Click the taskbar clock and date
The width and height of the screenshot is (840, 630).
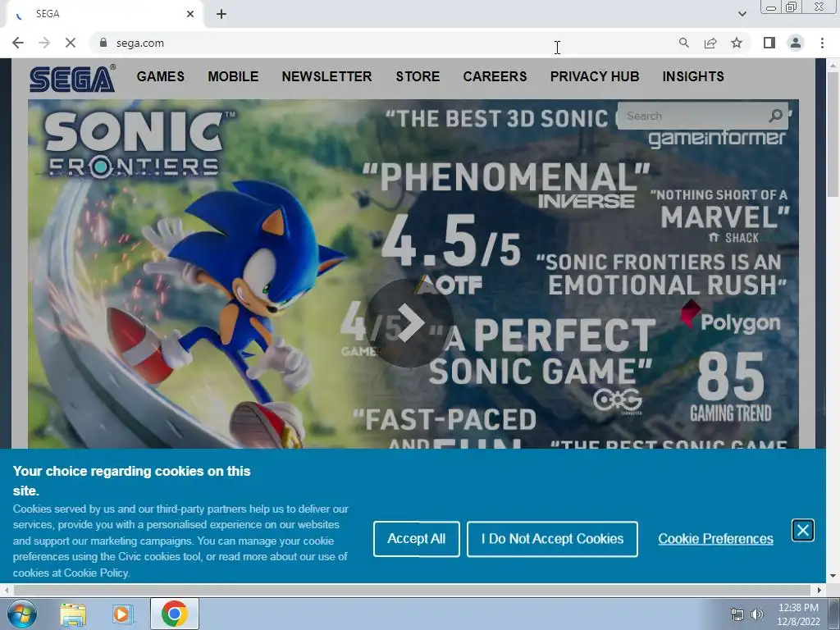(798, 614)
